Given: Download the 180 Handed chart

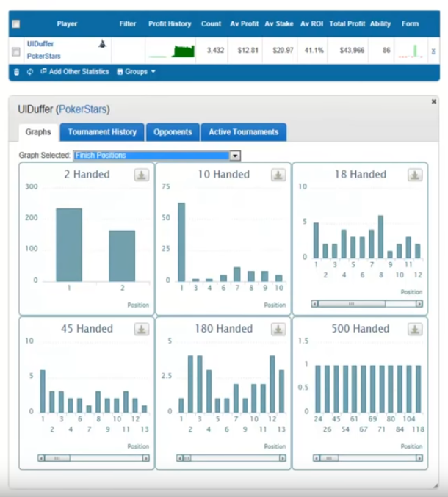Looking at the screenshot, I should pos(278,330).
